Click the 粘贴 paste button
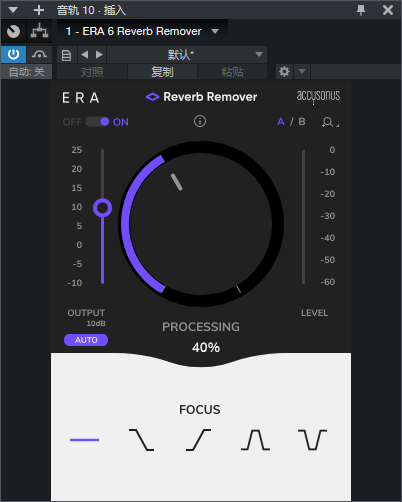 [232, 72]
